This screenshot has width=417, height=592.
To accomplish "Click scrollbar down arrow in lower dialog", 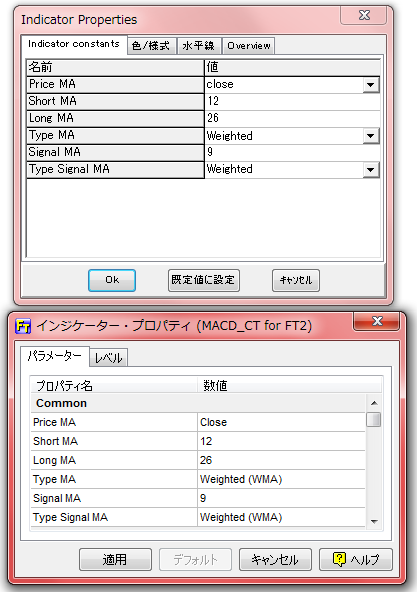I will [374, 521].
